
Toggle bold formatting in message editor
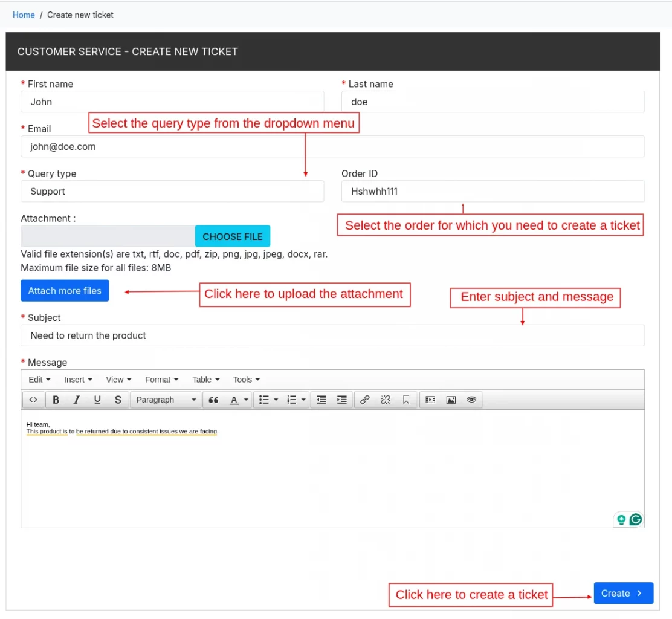[56, 400]
